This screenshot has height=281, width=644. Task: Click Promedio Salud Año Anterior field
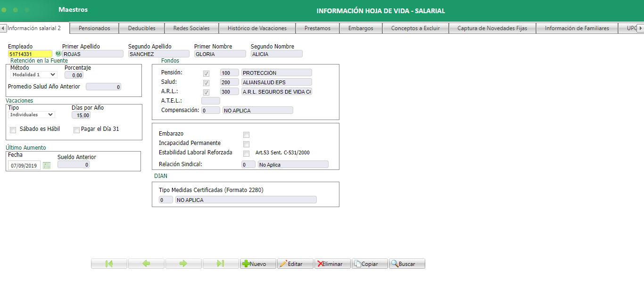[x=104, y=87]
